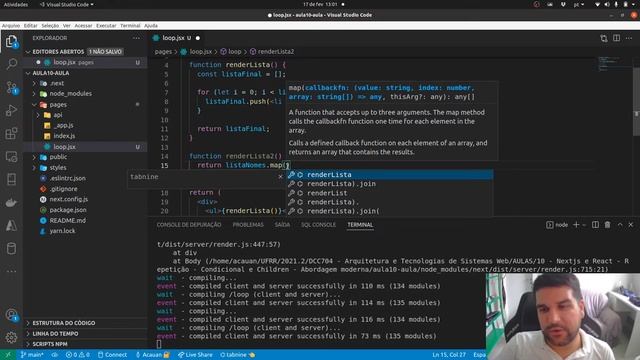Open the Arquivo menu
640x360 pixels.
point(11,25)
